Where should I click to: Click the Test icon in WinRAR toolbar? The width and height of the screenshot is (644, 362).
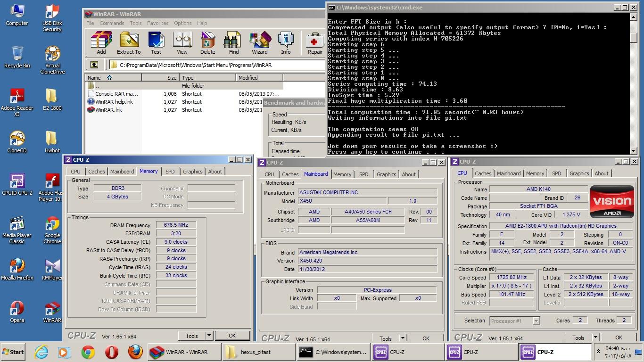pos(156,43)
